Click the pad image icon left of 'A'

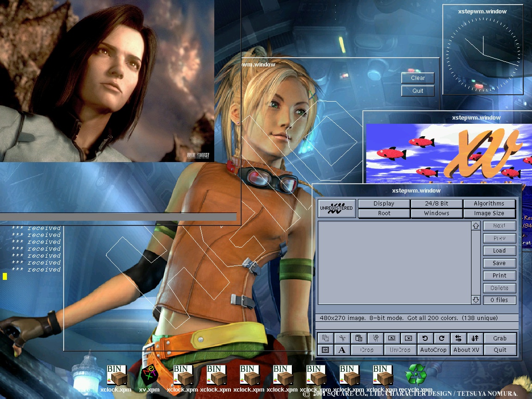[325, 350]
